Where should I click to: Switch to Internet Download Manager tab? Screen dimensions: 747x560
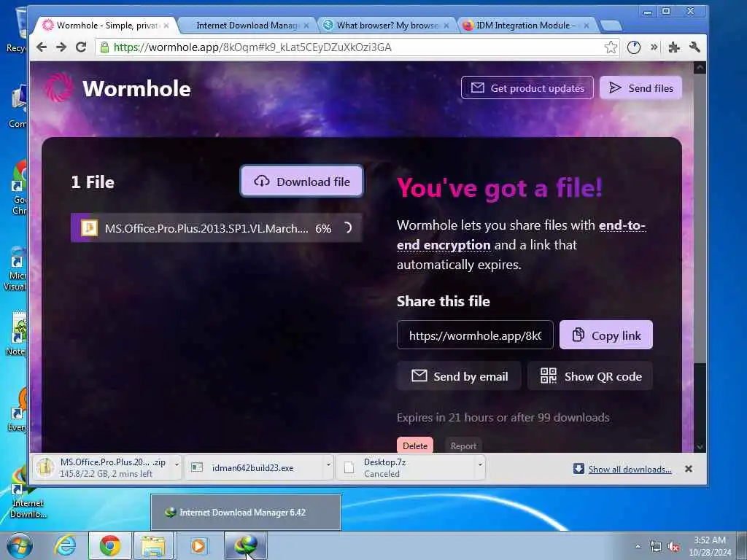[247, 26]
